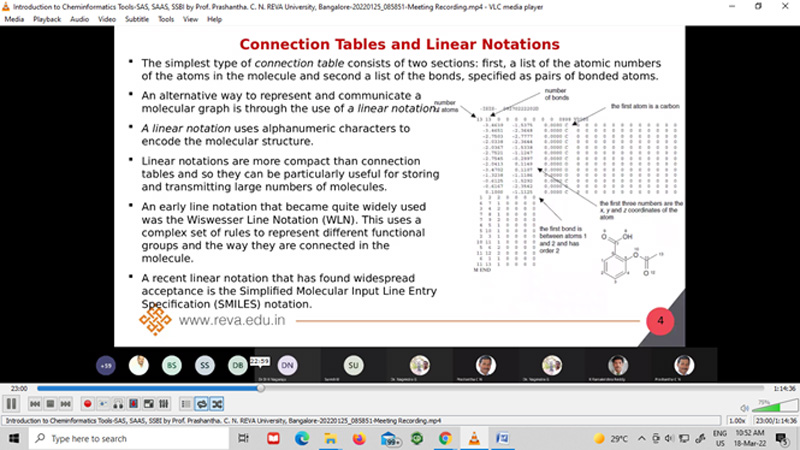Open the Subtitle menu
800x450 pixels.
(137, 19)
